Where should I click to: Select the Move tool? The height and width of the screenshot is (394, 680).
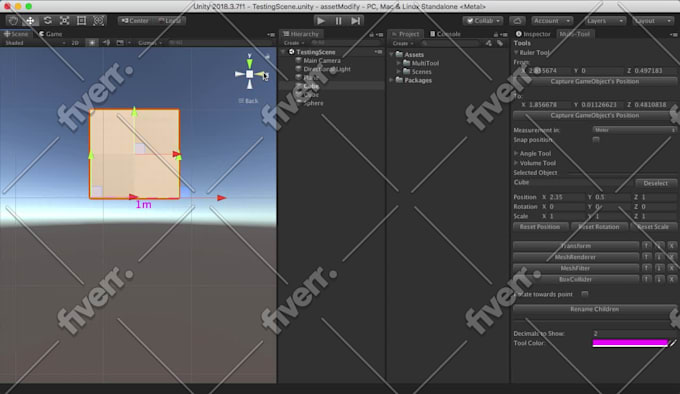(30, 20)
